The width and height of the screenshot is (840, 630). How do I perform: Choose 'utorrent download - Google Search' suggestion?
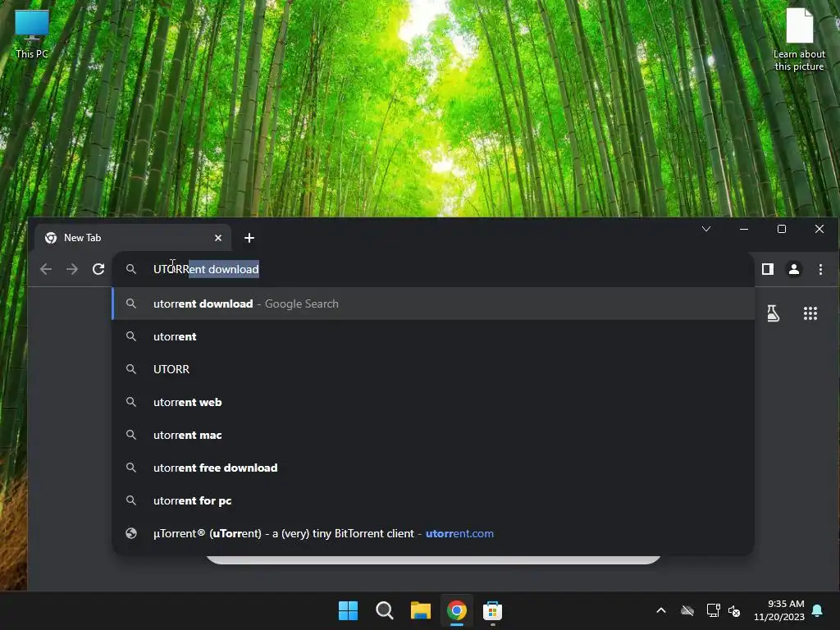[433, 304]
